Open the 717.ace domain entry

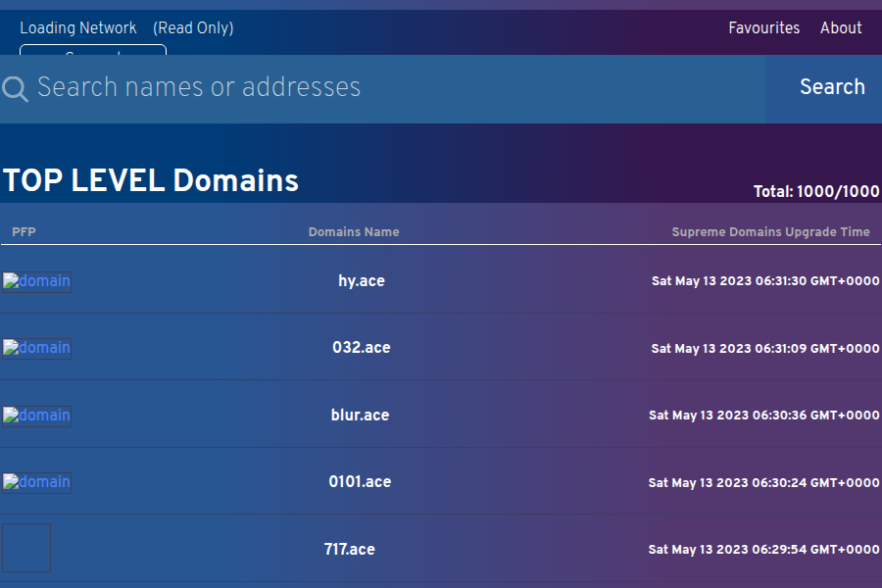pyautogui.click(x=350, y=550)
